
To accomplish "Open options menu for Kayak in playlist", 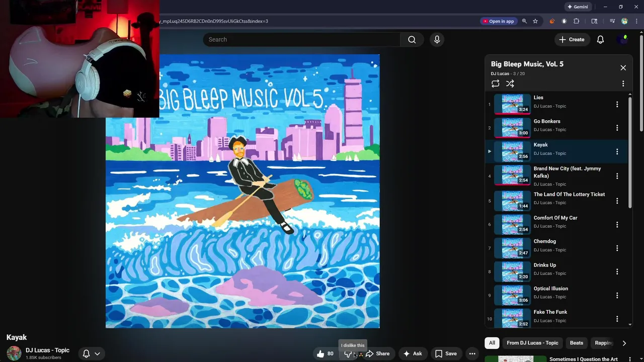I will (617, 152).
